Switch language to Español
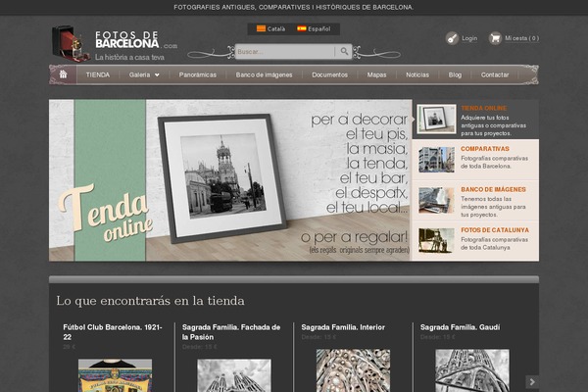The image size is (588, 392). (x=319, y=28)
